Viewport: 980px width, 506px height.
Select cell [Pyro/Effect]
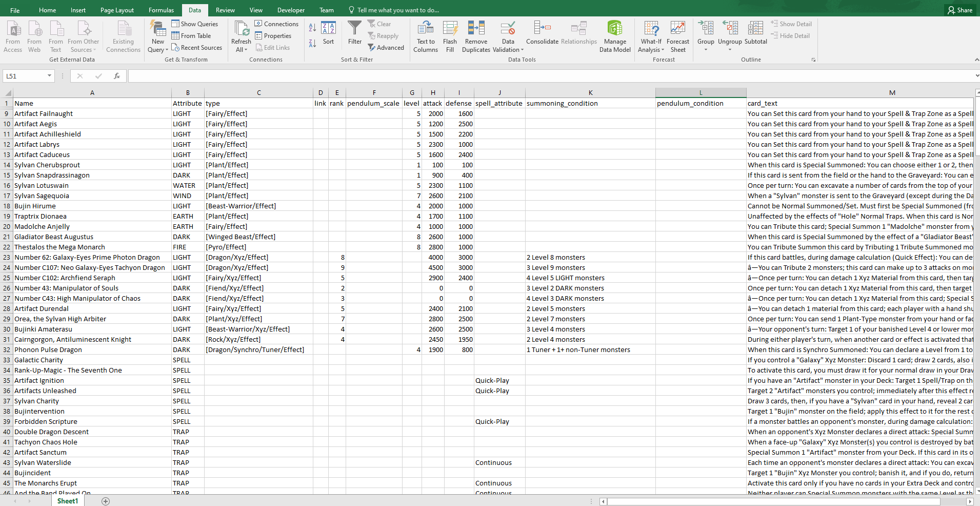point(258,247)
